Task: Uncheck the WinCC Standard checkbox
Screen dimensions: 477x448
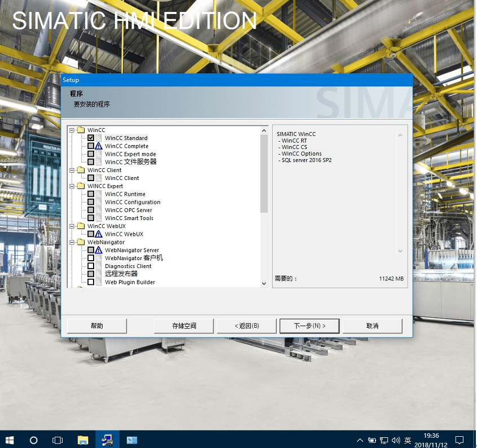Action: pos(91,138)
